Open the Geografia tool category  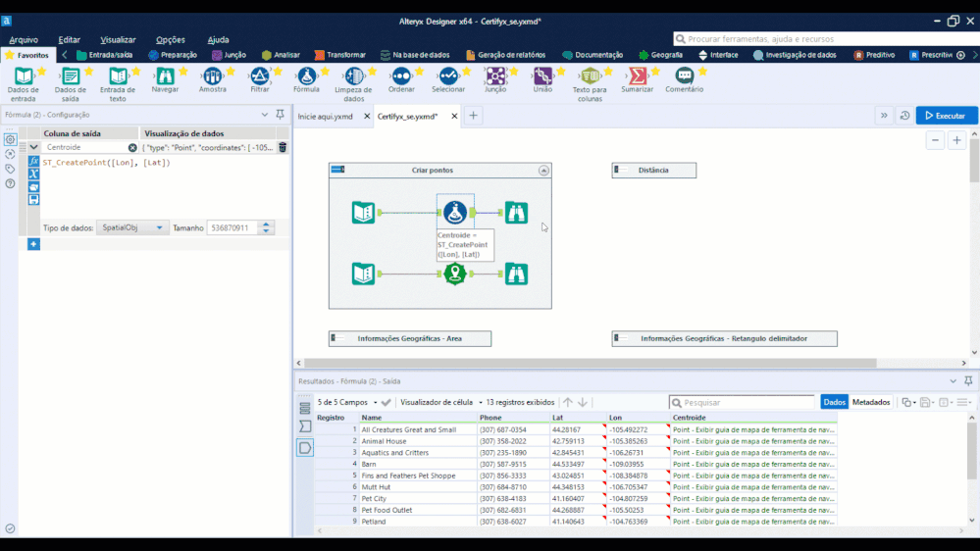660,55
